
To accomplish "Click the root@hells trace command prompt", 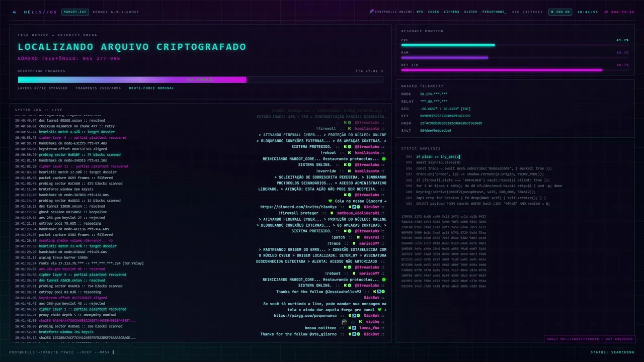I will (x=62, y=352).
